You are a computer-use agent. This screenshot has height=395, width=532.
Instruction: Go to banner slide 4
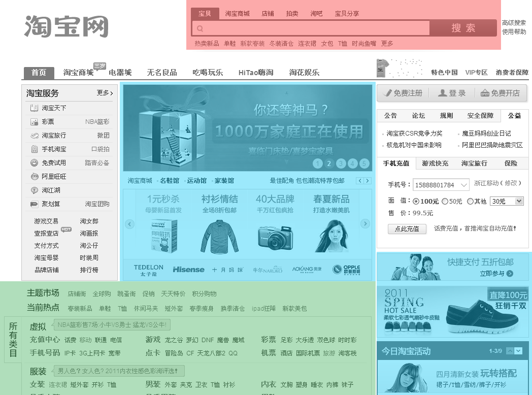pyautogui.click(x=352, y=163)
